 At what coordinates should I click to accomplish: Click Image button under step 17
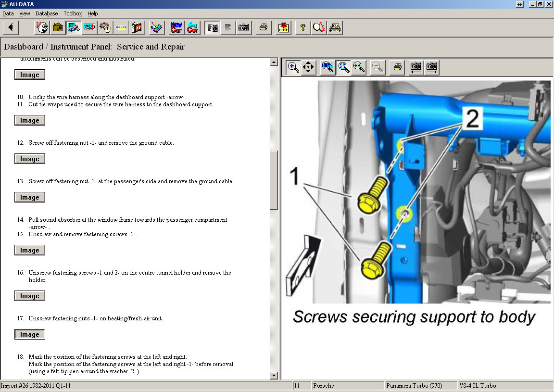click(30, 335)
